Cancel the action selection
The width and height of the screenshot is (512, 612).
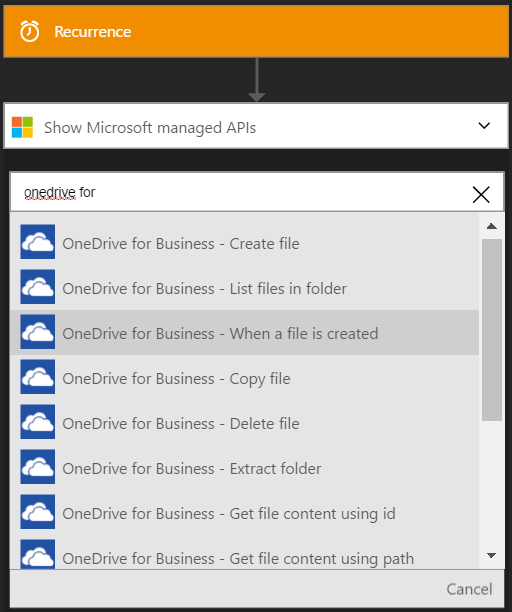click(x=469, y=589)
